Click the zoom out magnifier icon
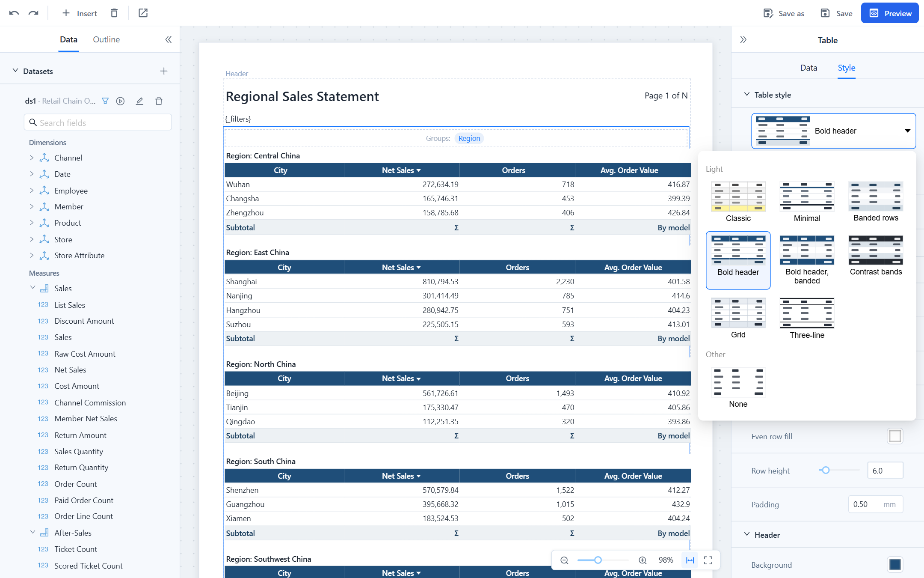This screenshot has width=924, height=578. pyautogui.click(x=564, y=560)
